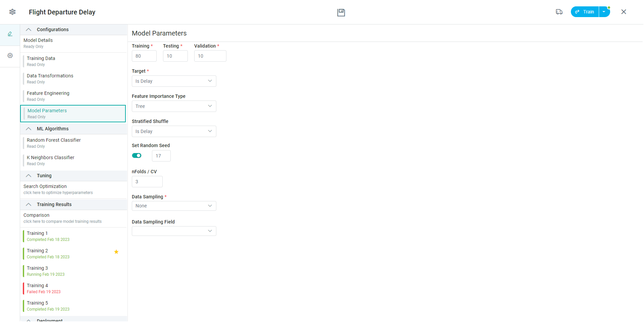
Task: Click the star on Training 2
Action: click(x=116, y=252)
